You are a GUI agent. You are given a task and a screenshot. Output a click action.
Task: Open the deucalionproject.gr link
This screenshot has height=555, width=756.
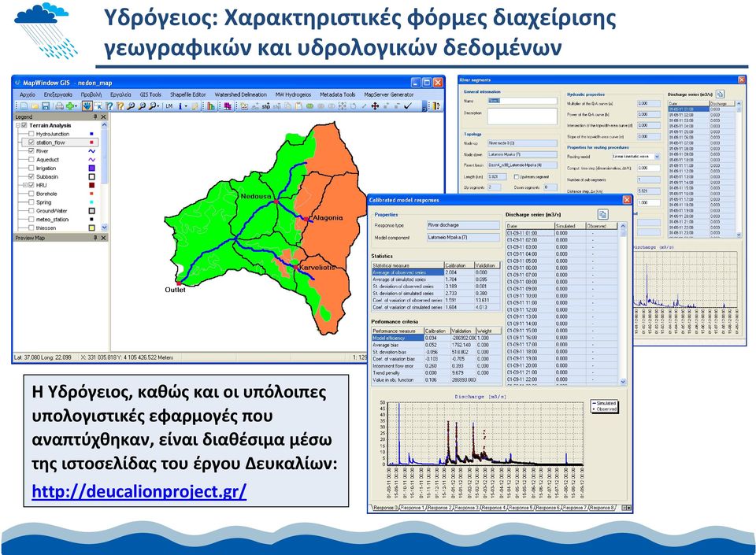point(139,491)
